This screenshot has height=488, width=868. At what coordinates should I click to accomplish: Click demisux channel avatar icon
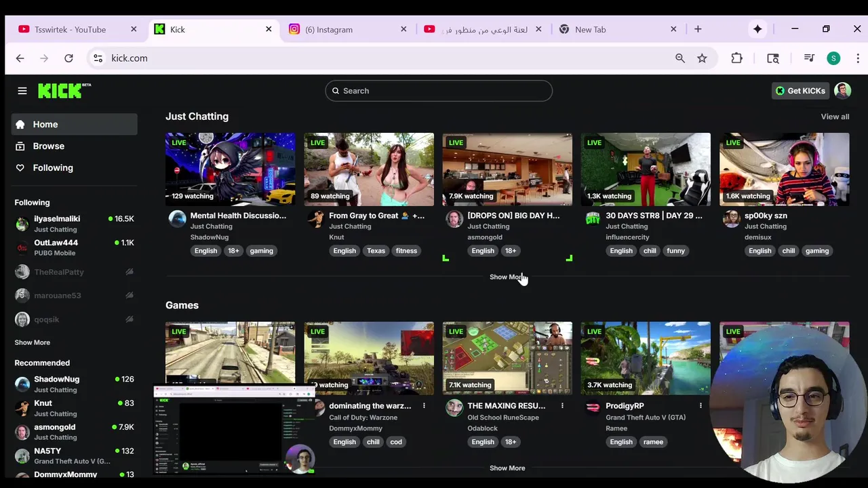[731, 219]
